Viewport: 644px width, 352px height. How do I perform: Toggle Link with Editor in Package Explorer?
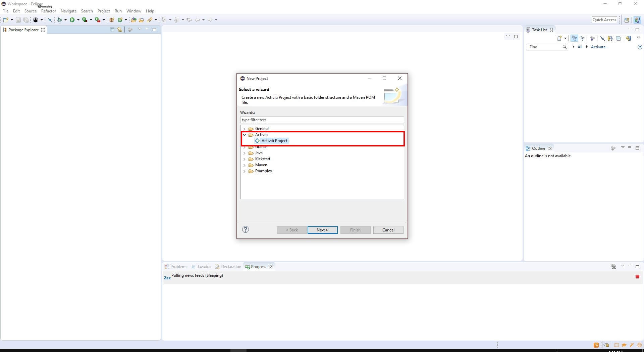point(120,30)
